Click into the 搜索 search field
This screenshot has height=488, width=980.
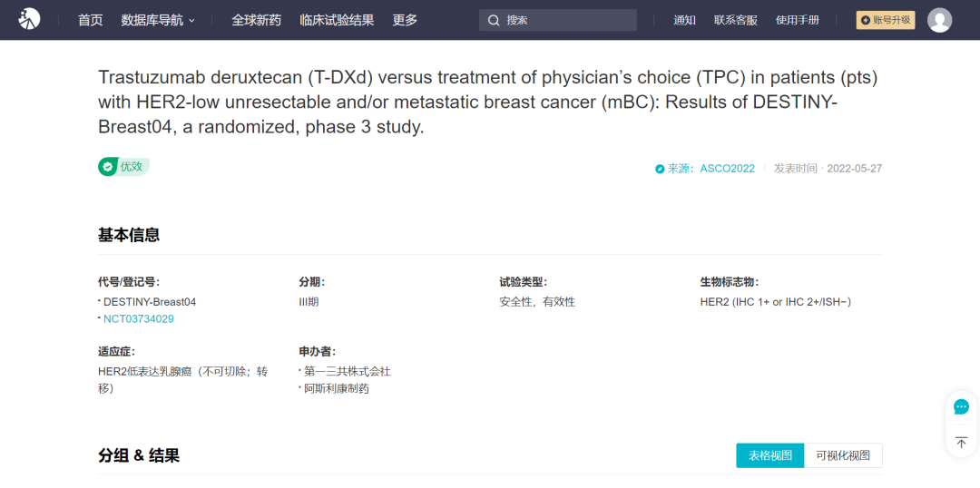tap(558, 20)
